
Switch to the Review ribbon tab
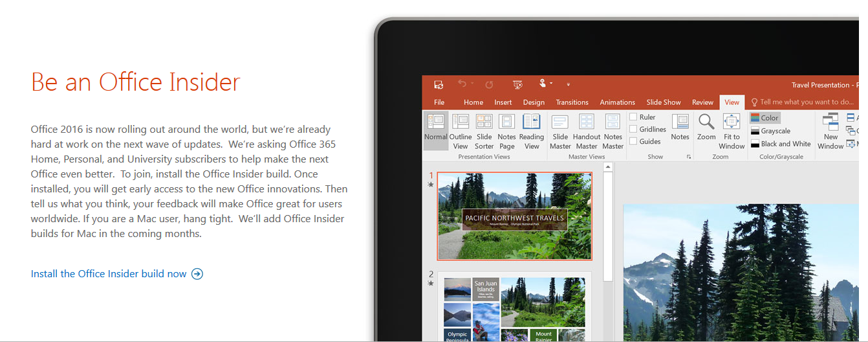coord(702,102)
